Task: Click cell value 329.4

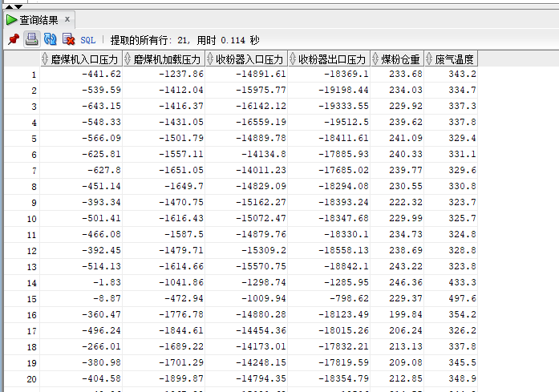Action: point(463,138)
